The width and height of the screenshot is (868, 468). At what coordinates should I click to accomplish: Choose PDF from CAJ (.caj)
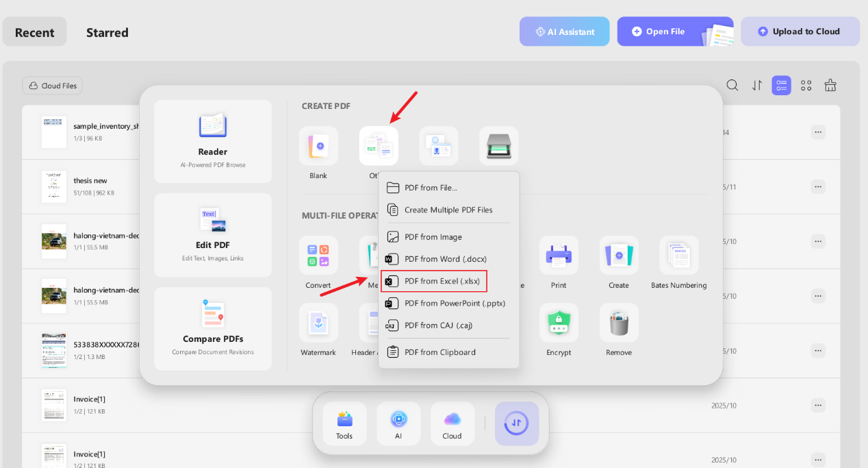(449, 325)
